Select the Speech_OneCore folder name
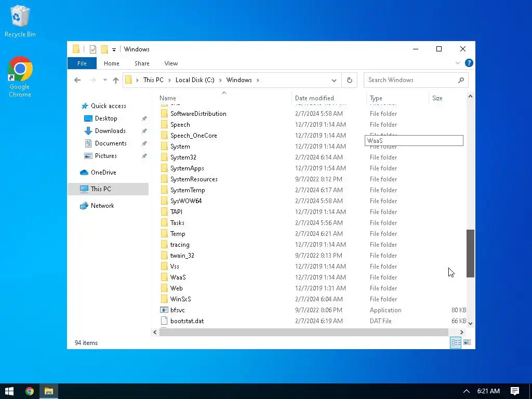The width and height of the screenshot is (532, 399). [193, 136]
